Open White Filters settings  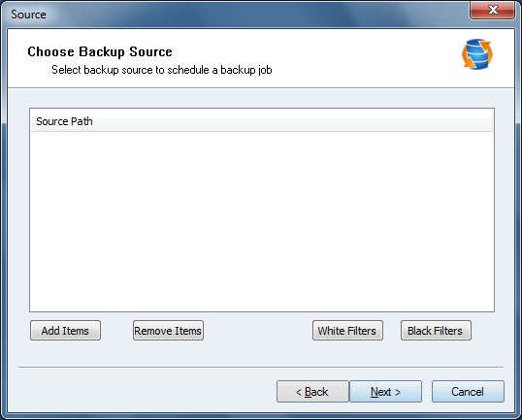347,331
